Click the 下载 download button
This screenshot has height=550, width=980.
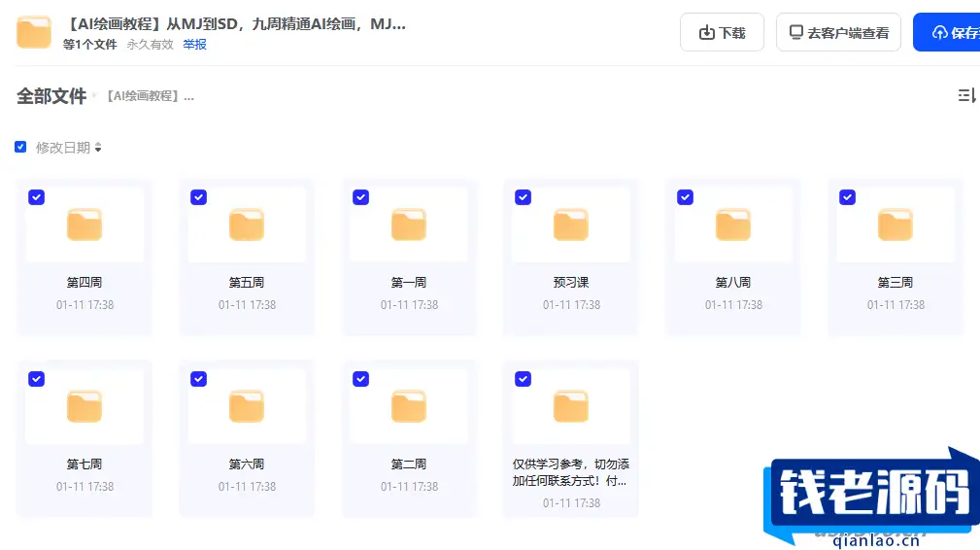[x=722, y=32]
